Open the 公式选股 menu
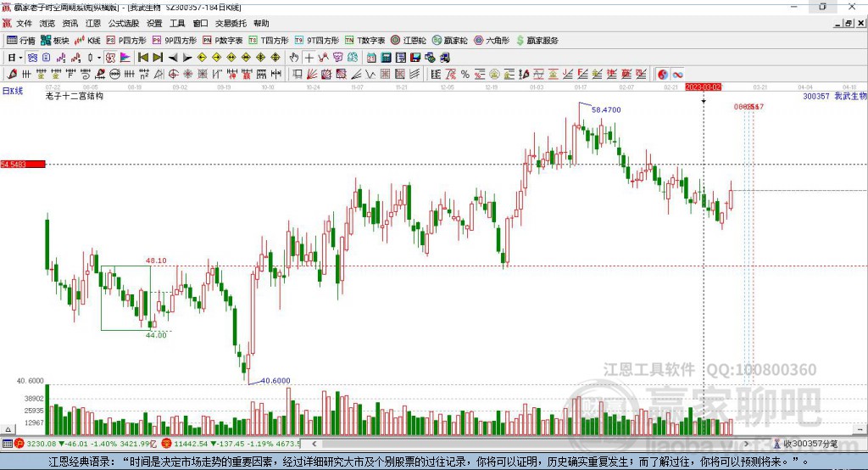 tap(124, 23)
